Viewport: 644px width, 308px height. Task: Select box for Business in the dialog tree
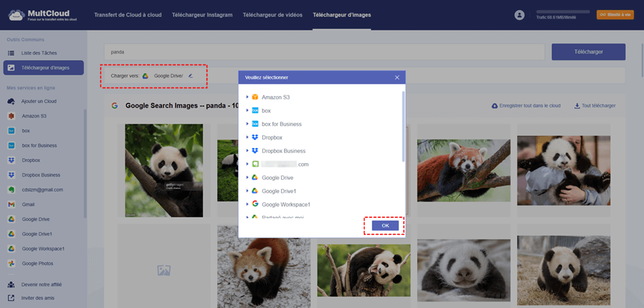coord(281,124)
